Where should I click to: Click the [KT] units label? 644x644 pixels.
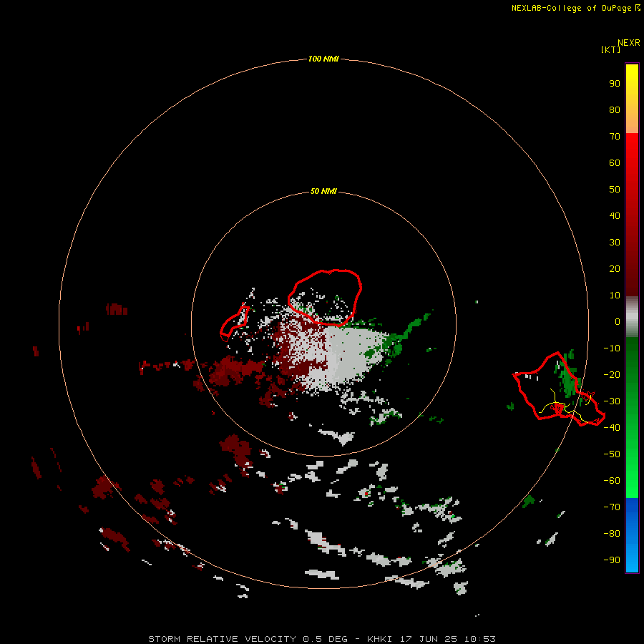(610, 49)
